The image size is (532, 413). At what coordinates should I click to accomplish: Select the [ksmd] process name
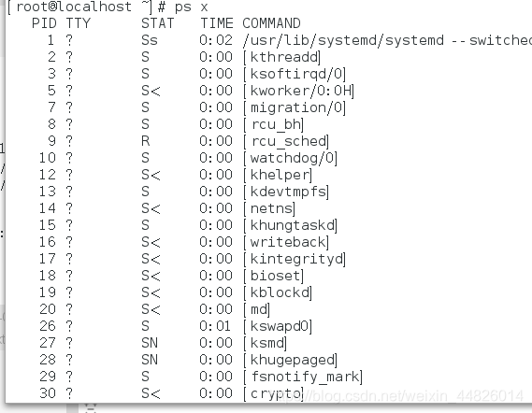(x=265, y=343)
